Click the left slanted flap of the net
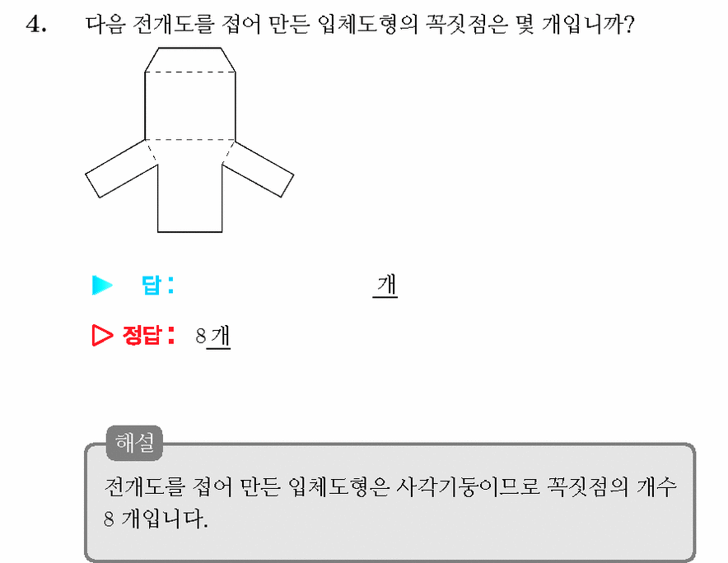 (x=122, y=169)
